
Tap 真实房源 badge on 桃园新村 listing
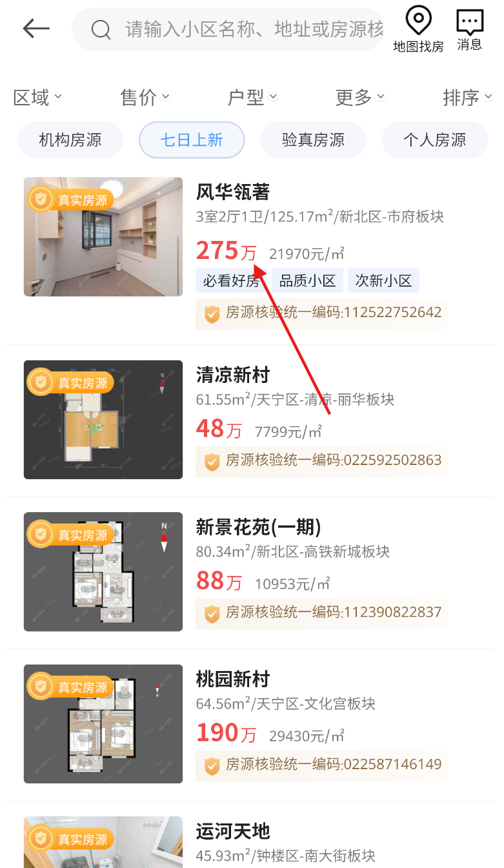(x=70, y=687)
